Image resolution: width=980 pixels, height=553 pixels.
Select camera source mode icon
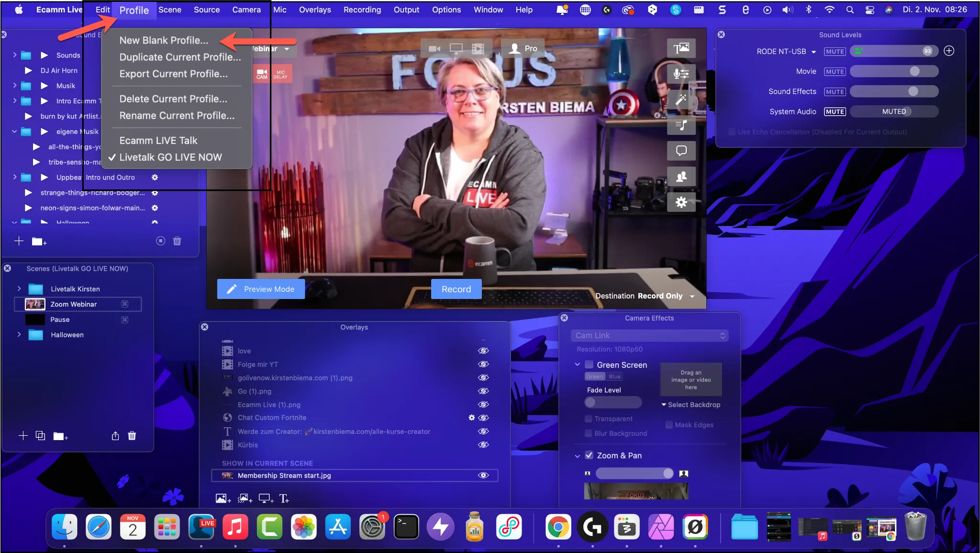pos(434,48)
